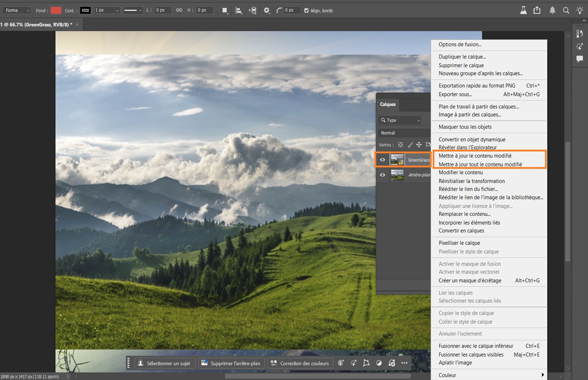Viewport: 588px width, 380px height.
Task: Open the Type filter dropdown in Calques
Action: [x=400, y=120]
